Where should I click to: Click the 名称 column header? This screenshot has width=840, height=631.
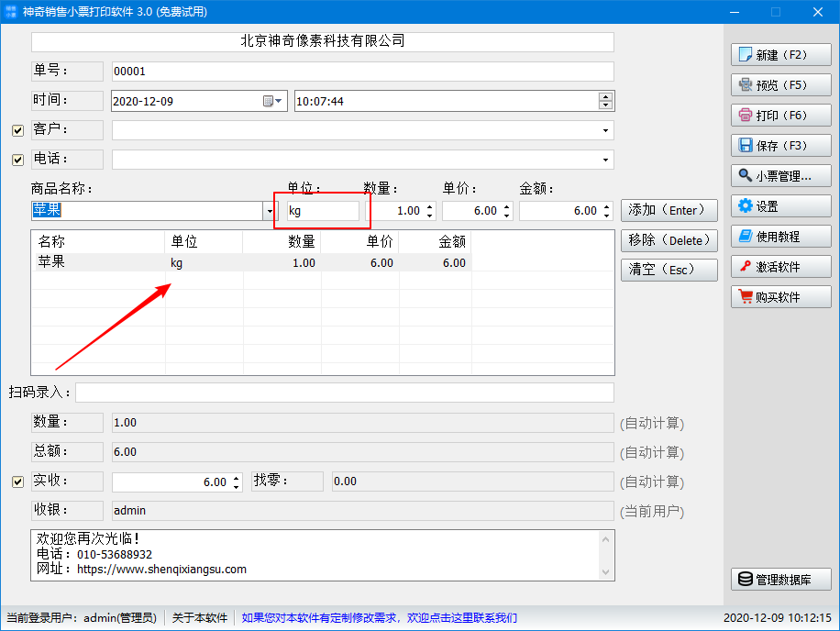[100, 241]
